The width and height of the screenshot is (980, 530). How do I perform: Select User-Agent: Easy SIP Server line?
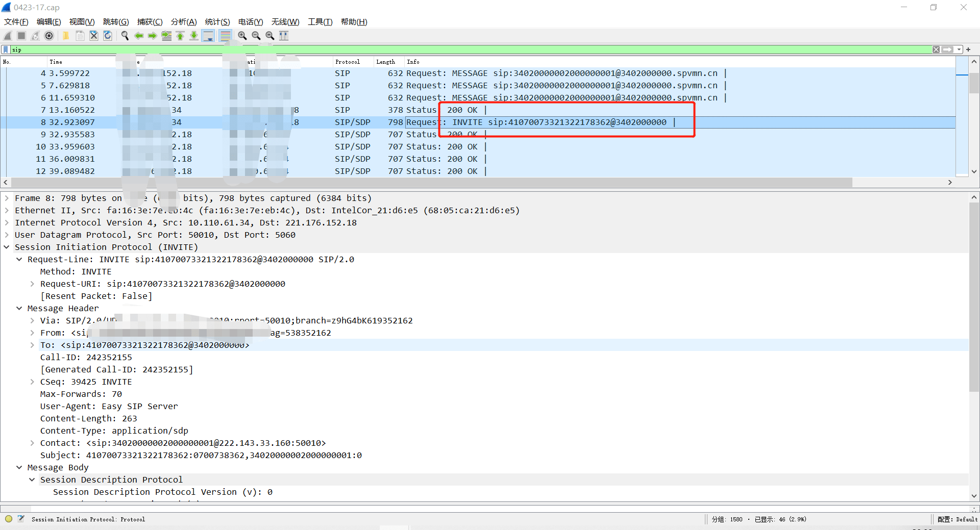[109, 406]
